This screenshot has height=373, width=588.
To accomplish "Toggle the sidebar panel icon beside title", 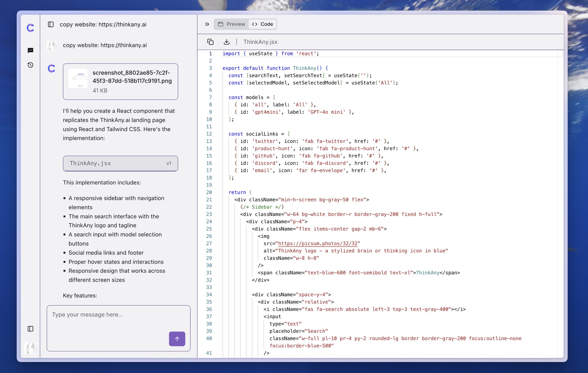I will tap(51, 24).
